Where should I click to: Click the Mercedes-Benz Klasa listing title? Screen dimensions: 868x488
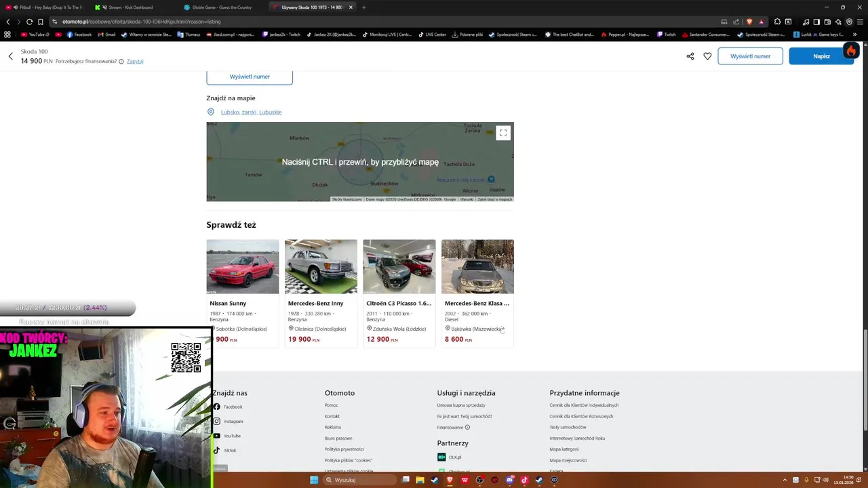click(x=477, y=303)
